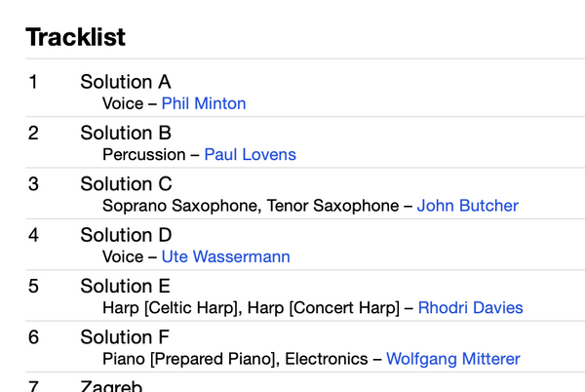Click the Tracklist heading
The height and width of the screenshot is (392, 585).
tap(75, 37)
